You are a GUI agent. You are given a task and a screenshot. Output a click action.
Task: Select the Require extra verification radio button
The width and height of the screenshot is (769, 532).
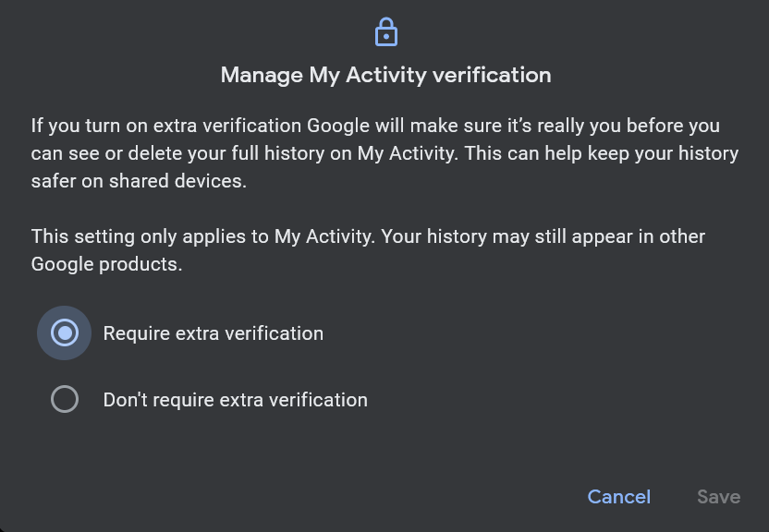click(65, 333)
